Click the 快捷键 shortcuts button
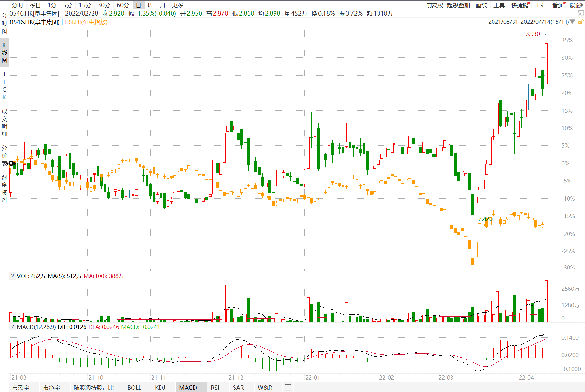Viewport: 585px width, 392px height. [x=520, y=5]
